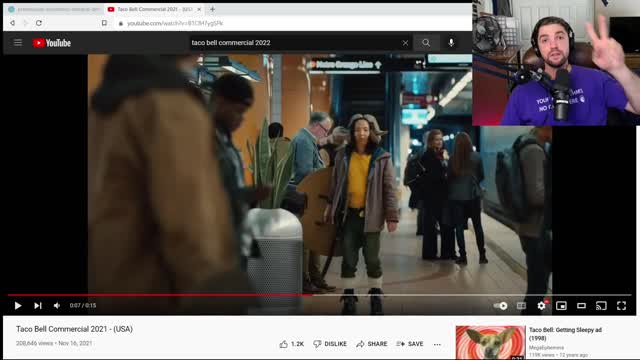Start voice search with microphone
Screen dimensions: 640x360
451,42
